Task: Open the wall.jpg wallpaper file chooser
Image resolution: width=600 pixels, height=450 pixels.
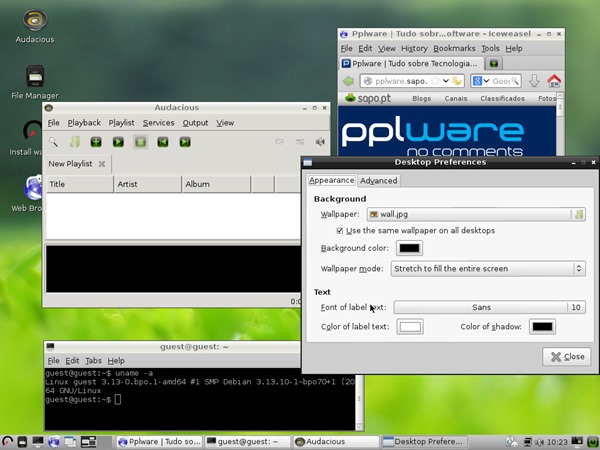Action: [476, 214]
